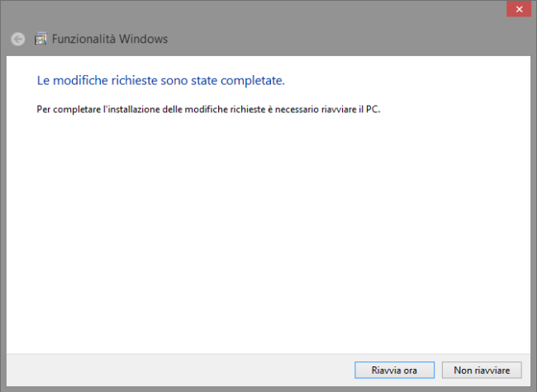
Task: Click the Funzionalità Windows title icon
Action: pos(40,39)
